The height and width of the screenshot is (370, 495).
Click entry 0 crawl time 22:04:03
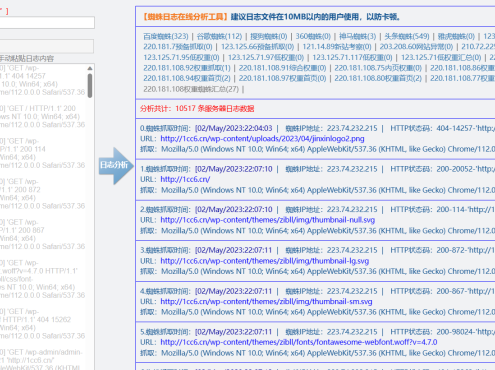tap(234, 128)
